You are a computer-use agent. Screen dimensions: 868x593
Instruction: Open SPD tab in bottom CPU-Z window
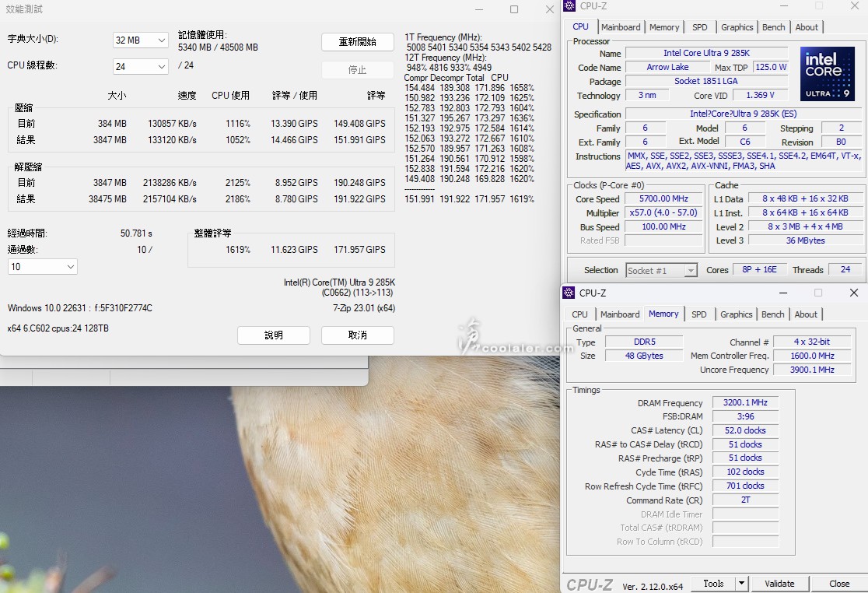pos(699,314)
